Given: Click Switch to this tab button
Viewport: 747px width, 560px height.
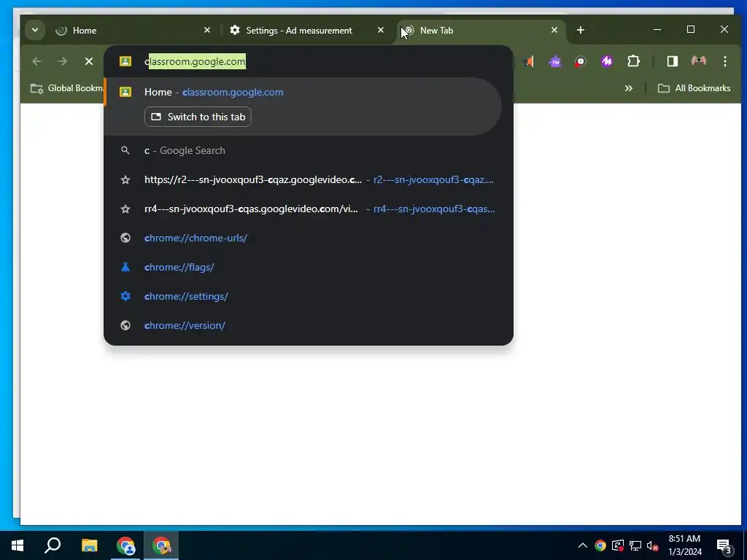Looking at the screenshot, I should tap(198, 117).
